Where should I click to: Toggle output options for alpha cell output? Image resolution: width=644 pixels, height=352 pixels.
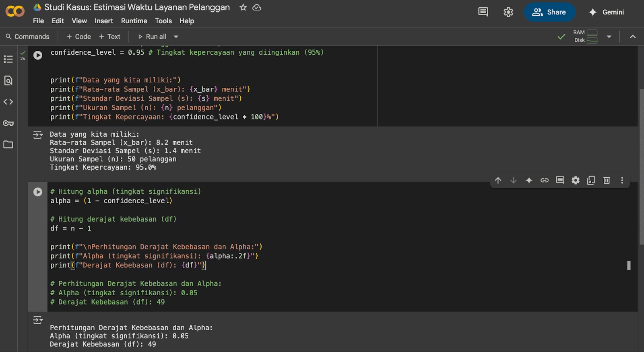pyautogui.click(x=38, y=320)
